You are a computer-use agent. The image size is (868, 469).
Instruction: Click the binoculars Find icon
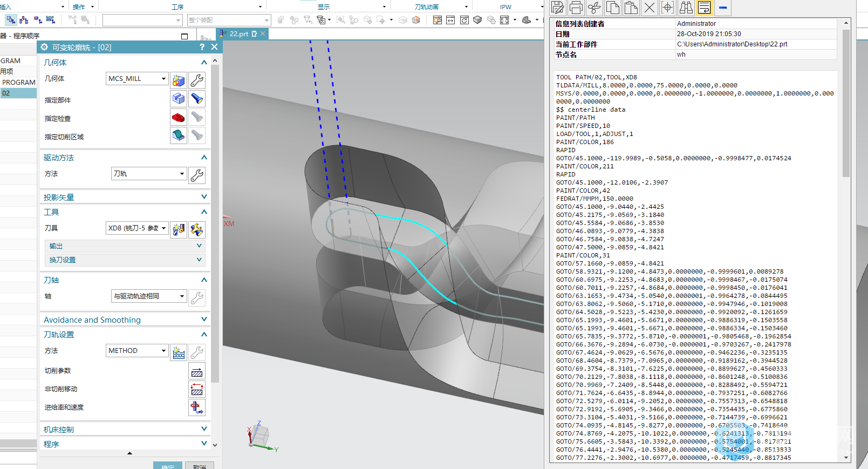click(686, 8)
